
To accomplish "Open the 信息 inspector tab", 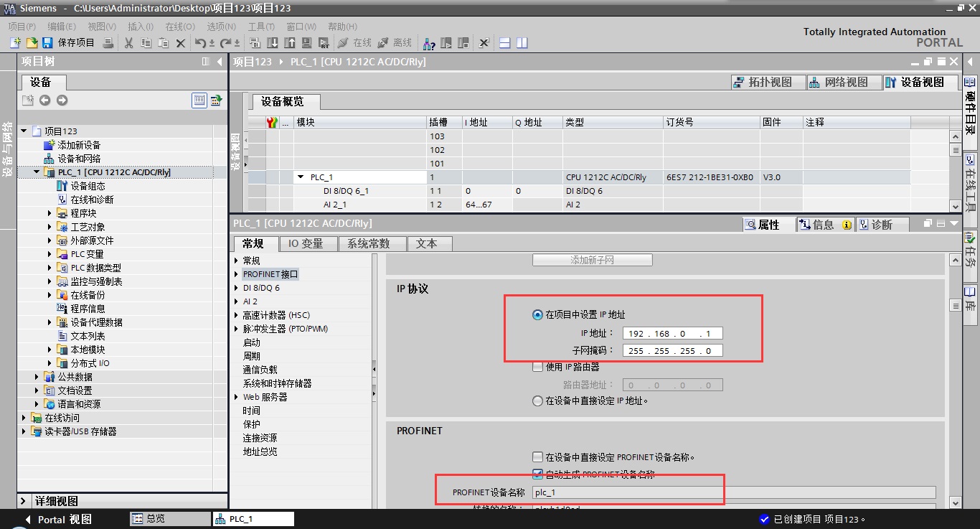I will (x=825, y=225).
